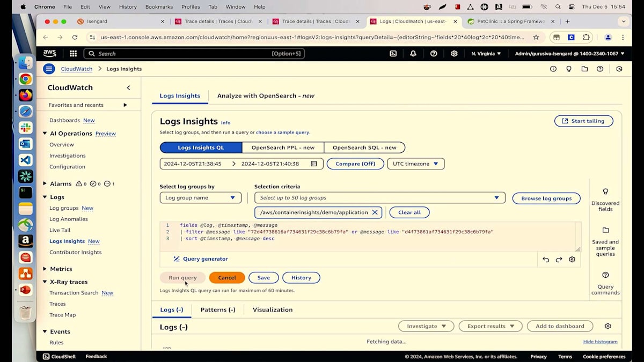The height and width of the screenshot is (362, 644).
Task: Click the Save query button
Action: click(264, 278)
